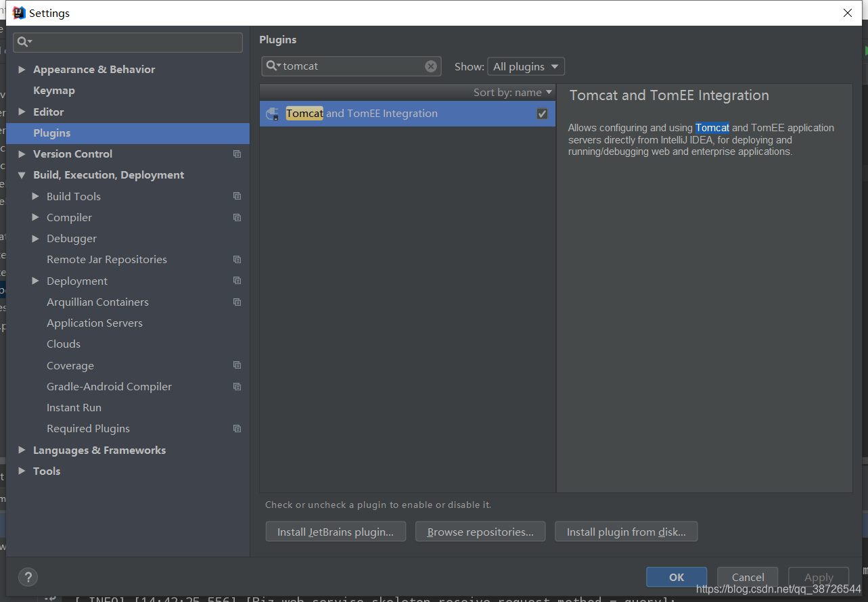Viewport: 868px width, 602px height.
Task: Open Remote Jar Repositories settings
Action: coord(106,260)
